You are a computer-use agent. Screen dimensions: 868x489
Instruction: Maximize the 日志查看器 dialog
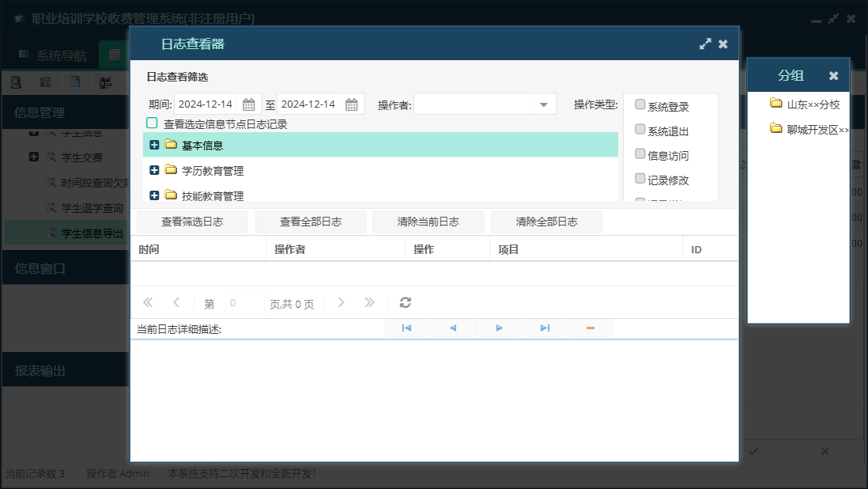(705, 44)
